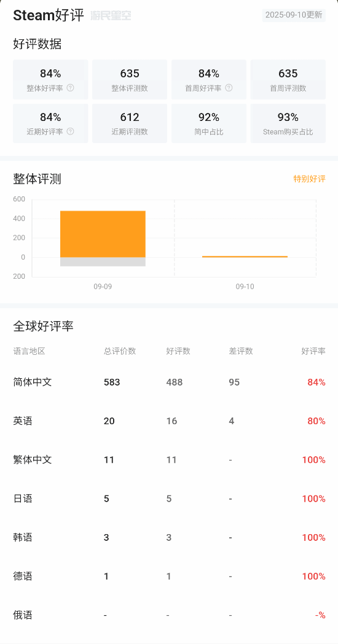Click the 好评数 column header
Image resolution: width=338 pixels, height=644 pixels.
tap(178, 351)
